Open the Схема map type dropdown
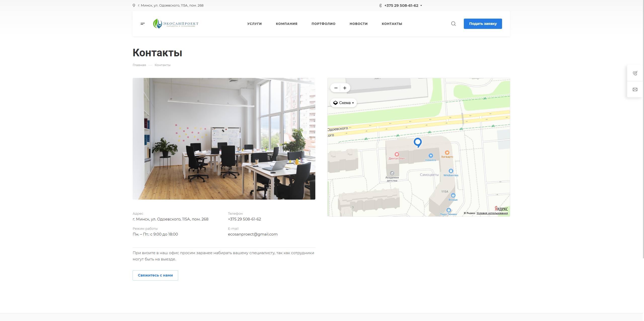 (343, 103)
